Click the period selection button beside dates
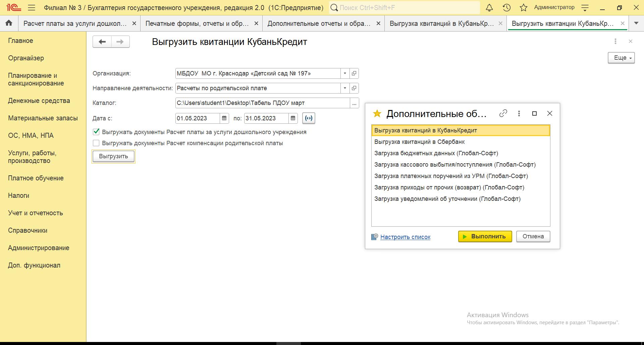The image size is (644, 345). 309,118
